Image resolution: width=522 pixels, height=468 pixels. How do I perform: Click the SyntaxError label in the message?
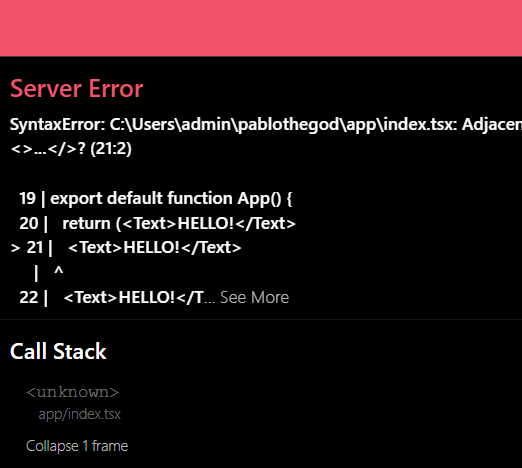pos(57,125)
